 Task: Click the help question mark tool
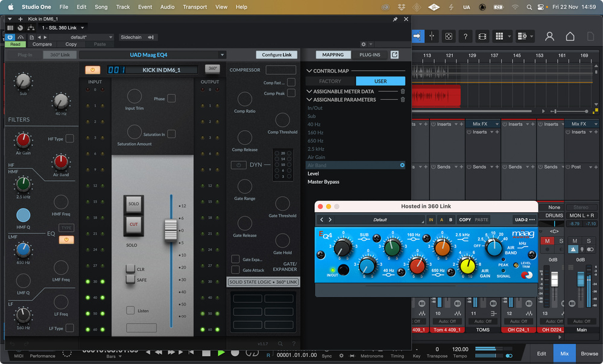pos(465,36)
